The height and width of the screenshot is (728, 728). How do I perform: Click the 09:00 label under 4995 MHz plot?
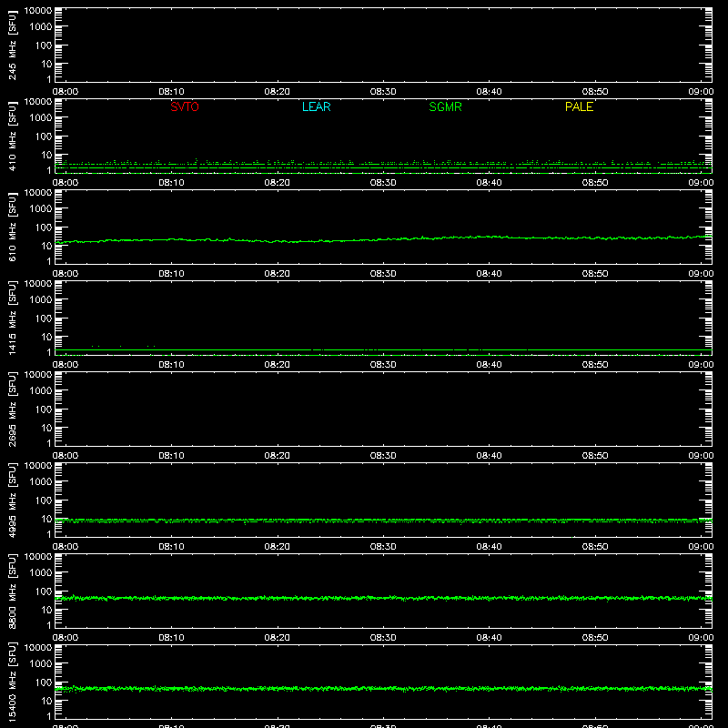tap(701, 547)
